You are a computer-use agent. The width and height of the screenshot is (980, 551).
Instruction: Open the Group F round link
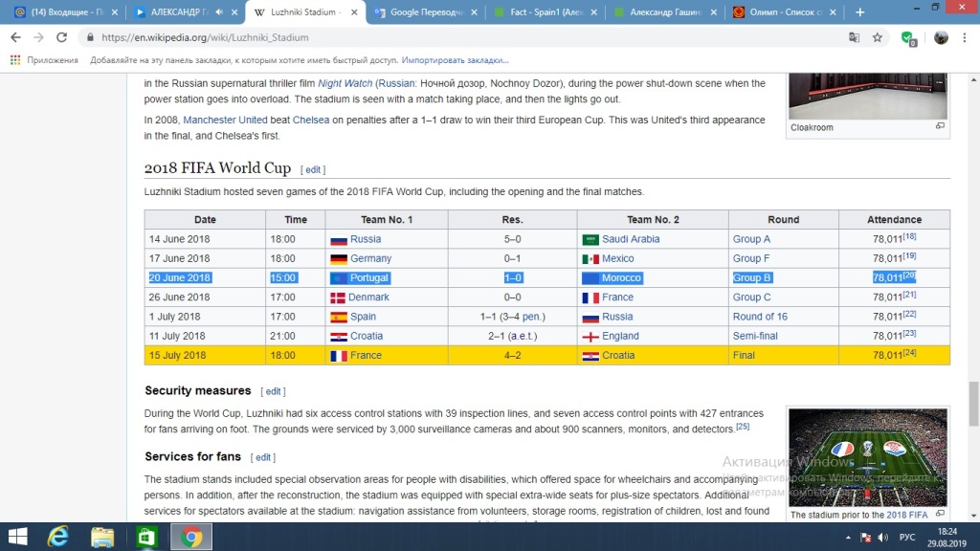pyautogui.click(x=751, y=258)
